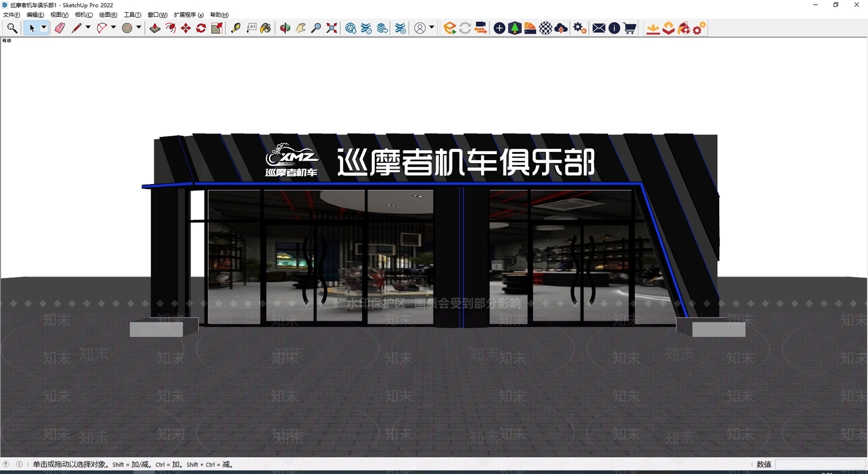
Task: Open the 编辑(E) menu
Action: pyautogui.click(x=35, y=15)
